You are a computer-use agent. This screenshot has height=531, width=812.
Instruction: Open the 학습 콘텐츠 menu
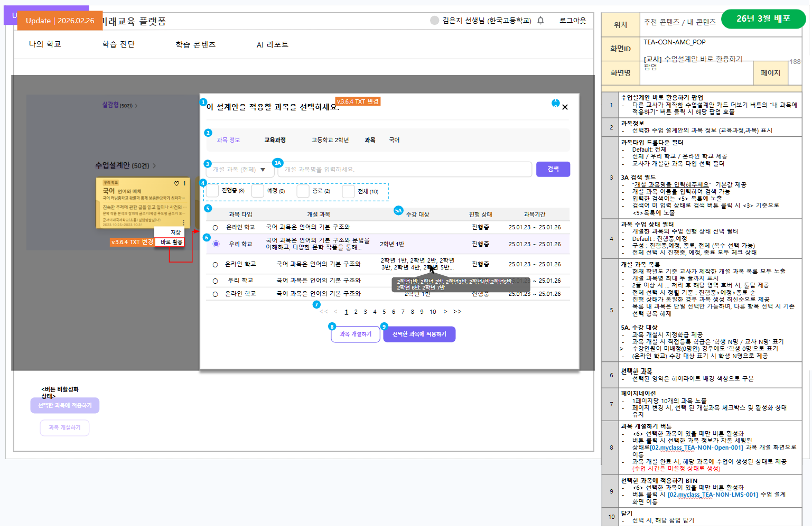click(x=195, y=44)
